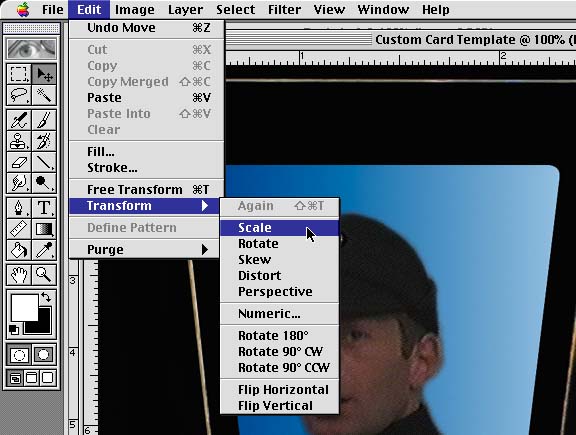Select the Move tool
The width and height of the screenshot is (576, 435).
click(44, 73)
